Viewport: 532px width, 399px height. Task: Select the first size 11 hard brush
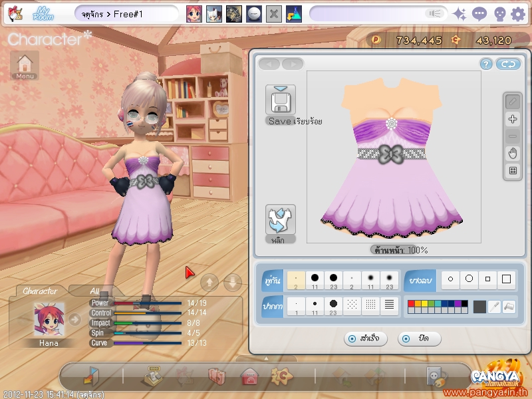click(315, 281)
